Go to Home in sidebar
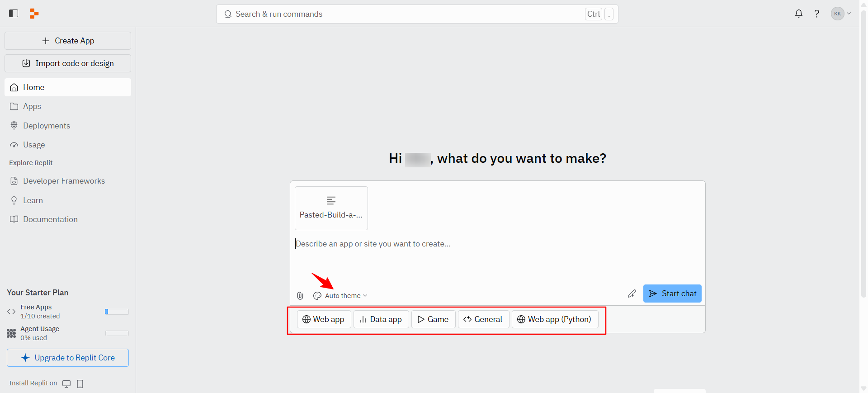Image resolution: width=868 pixels, height=393 pixels. 68,87
